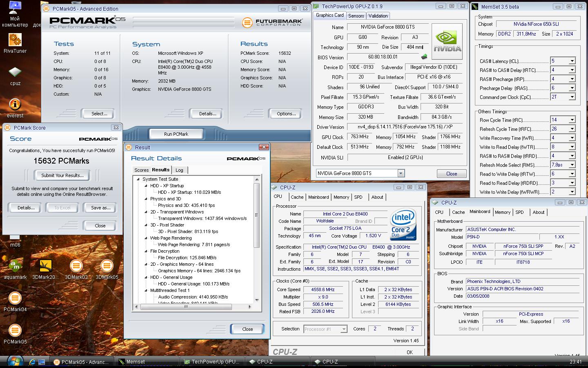Screen dimensions: 588x368
Task: Open About tab in right CPU-Z window
Action: tap(538, 212)
